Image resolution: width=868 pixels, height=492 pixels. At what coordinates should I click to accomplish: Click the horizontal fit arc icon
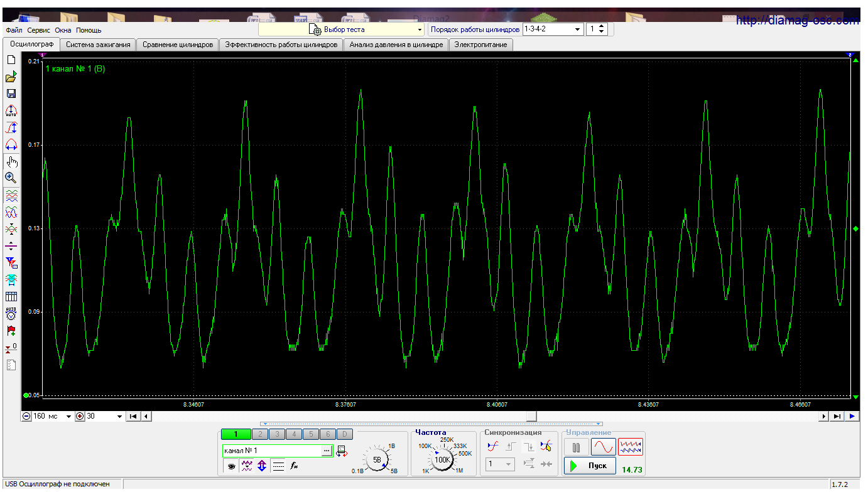click(11, 144)
